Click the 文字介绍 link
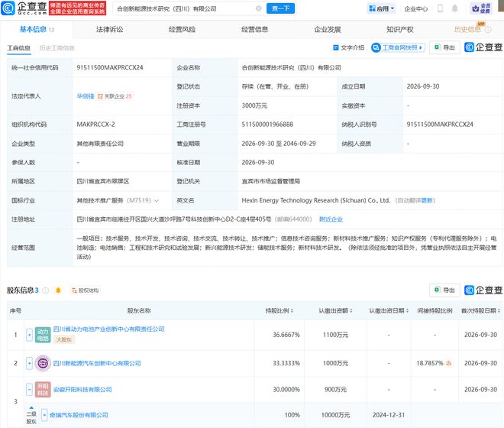Viewport: 504px width, 428px height. tap(349, 47)
